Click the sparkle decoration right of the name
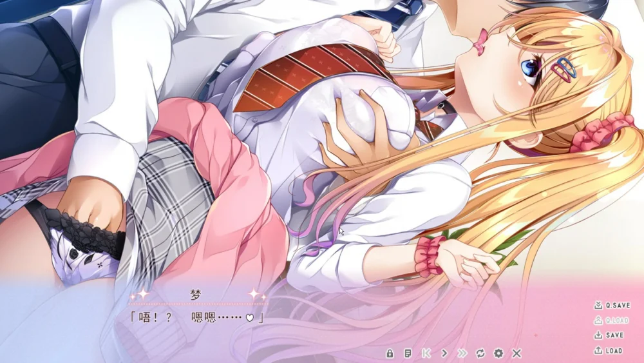 point(256,295)
